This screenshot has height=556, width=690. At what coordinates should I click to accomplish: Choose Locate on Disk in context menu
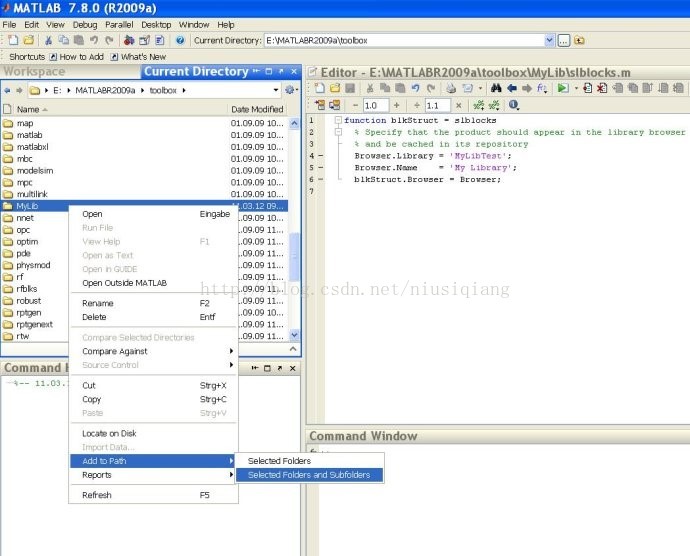154,434
